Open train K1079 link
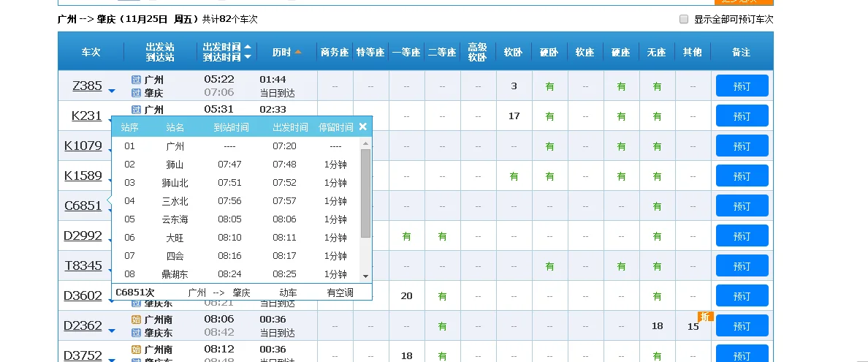The image size is (868, 362). [x=83, y=146]
